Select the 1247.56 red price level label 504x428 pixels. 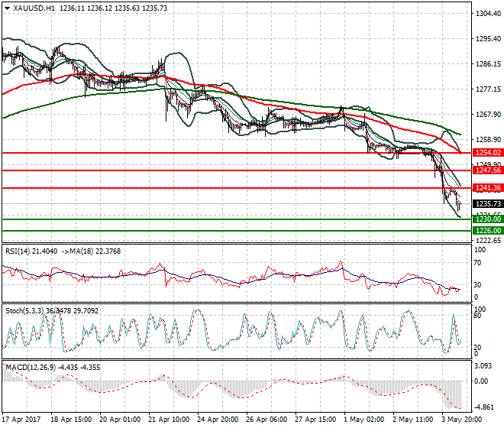click(488, 170)
